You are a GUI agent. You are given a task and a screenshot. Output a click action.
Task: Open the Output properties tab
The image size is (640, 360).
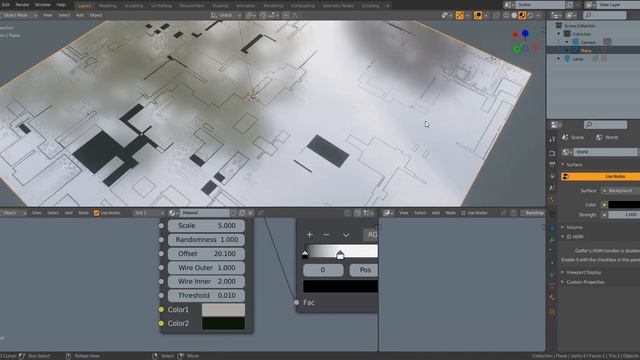click(x=552, y=164)
